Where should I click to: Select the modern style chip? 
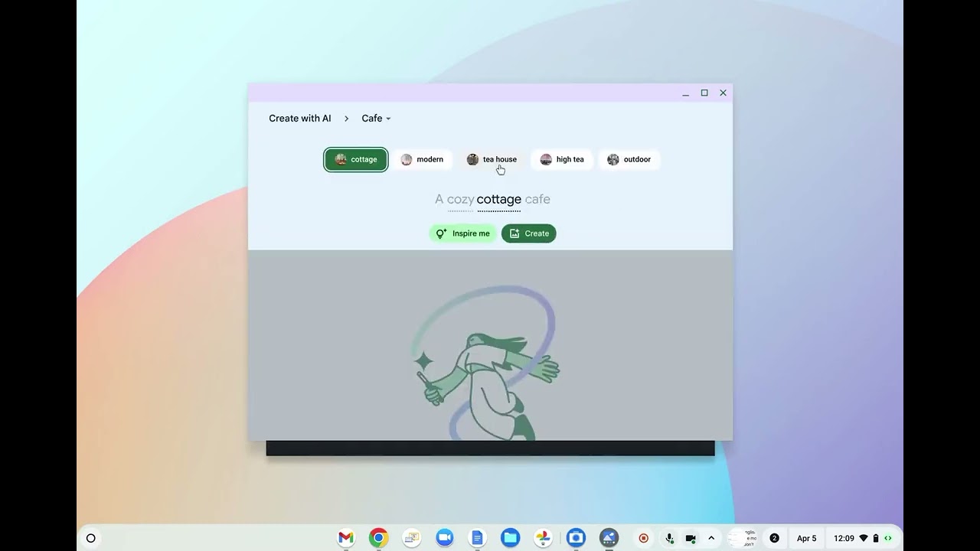pos(422,159)
